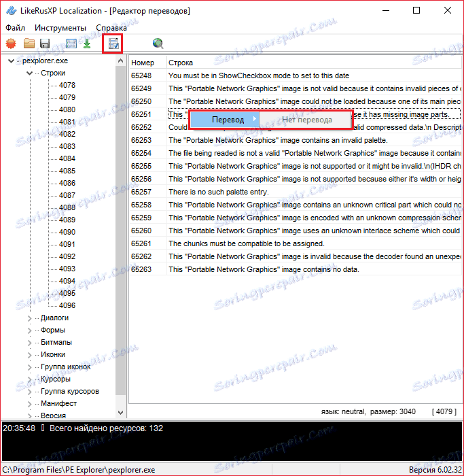Click the Версия 6.02.32 status text
Viewport: 464px width, 476px height.
point(435,470)
